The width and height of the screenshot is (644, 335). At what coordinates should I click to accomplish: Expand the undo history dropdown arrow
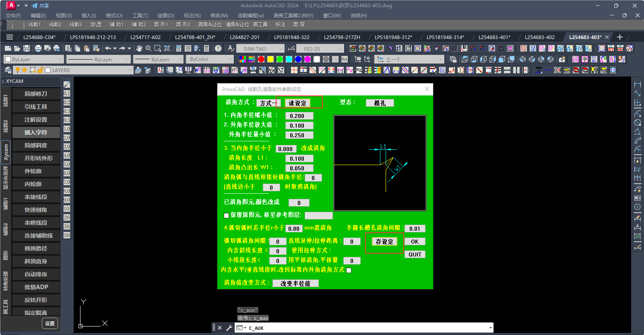(x=115, y=48)
